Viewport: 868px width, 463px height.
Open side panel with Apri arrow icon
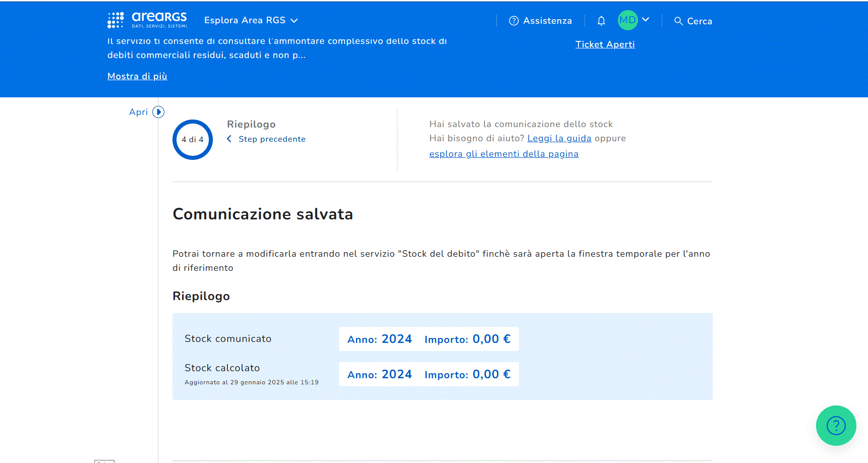pyautogui.click(x=158, y=112)
